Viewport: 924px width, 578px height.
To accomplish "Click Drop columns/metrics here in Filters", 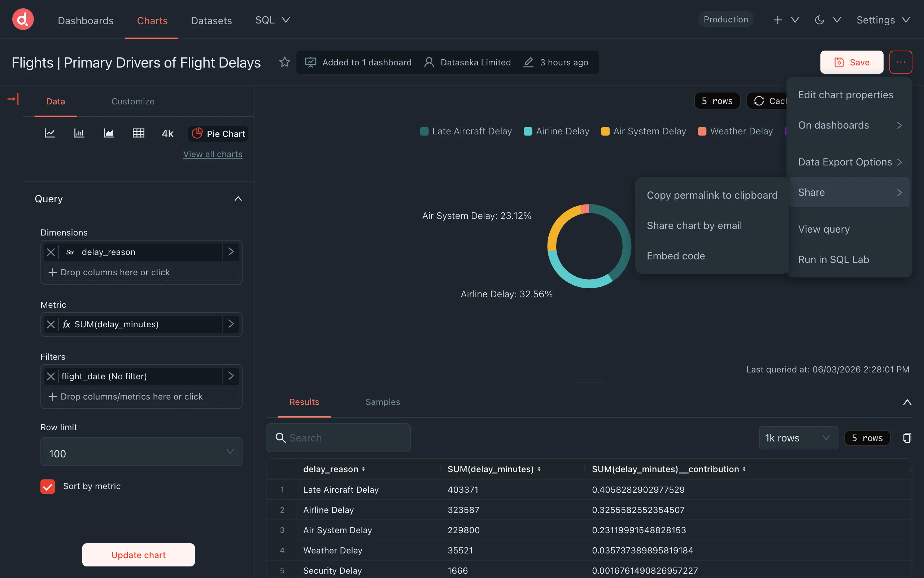I will pos(141,396).
